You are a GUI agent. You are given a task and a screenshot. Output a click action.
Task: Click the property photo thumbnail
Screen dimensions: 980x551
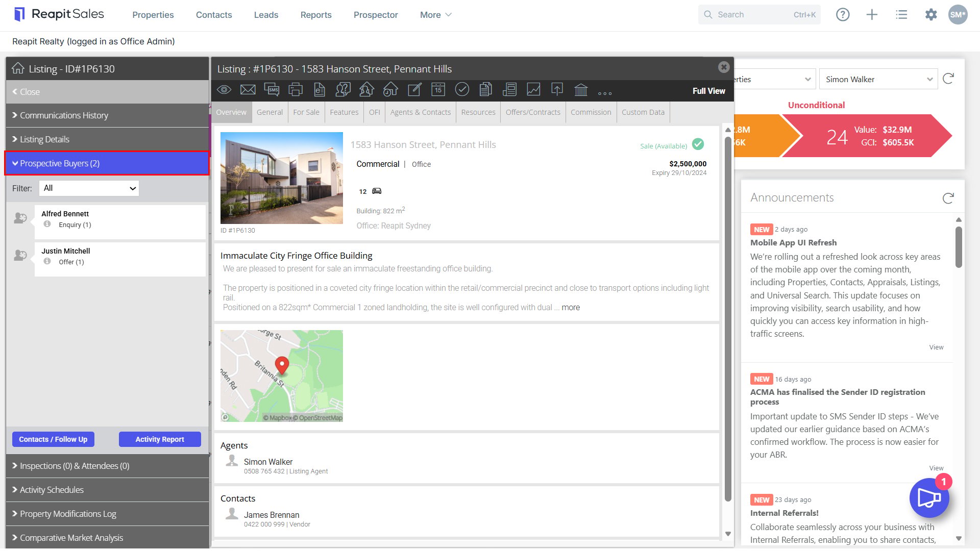click(x=282, y=178)
